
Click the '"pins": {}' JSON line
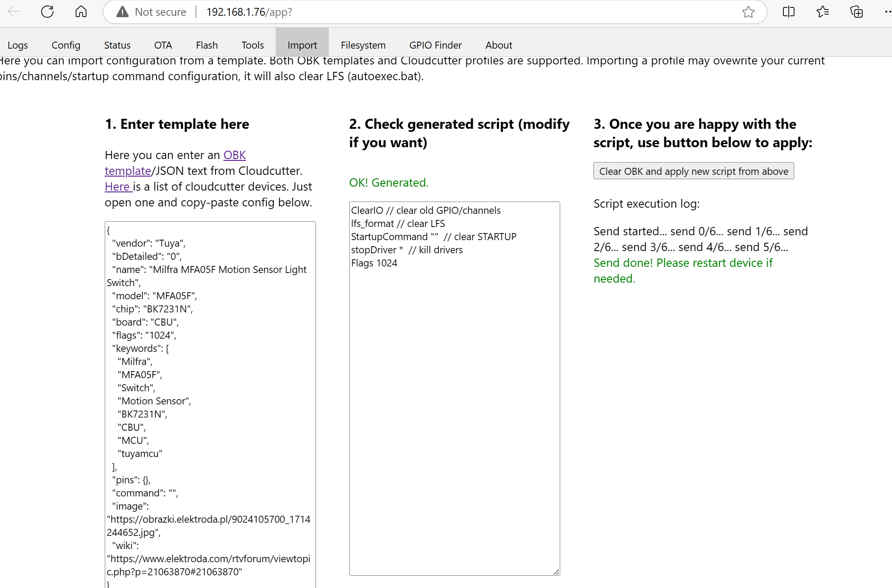[131, 480]
